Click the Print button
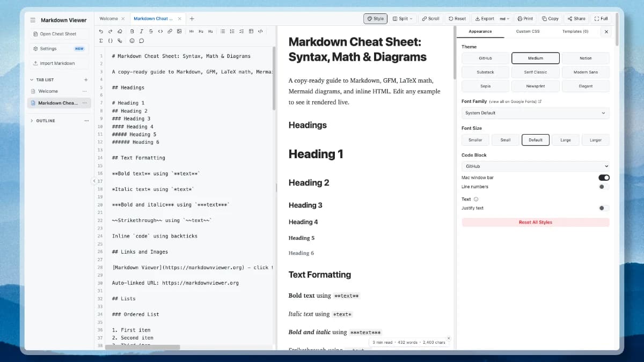Viewport: 644px width, 362px height. tap(525, 18)
